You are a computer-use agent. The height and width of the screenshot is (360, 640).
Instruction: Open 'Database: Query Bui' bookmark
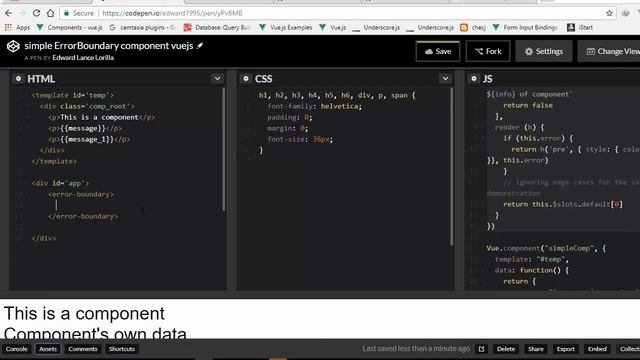(x=217, y=27)
